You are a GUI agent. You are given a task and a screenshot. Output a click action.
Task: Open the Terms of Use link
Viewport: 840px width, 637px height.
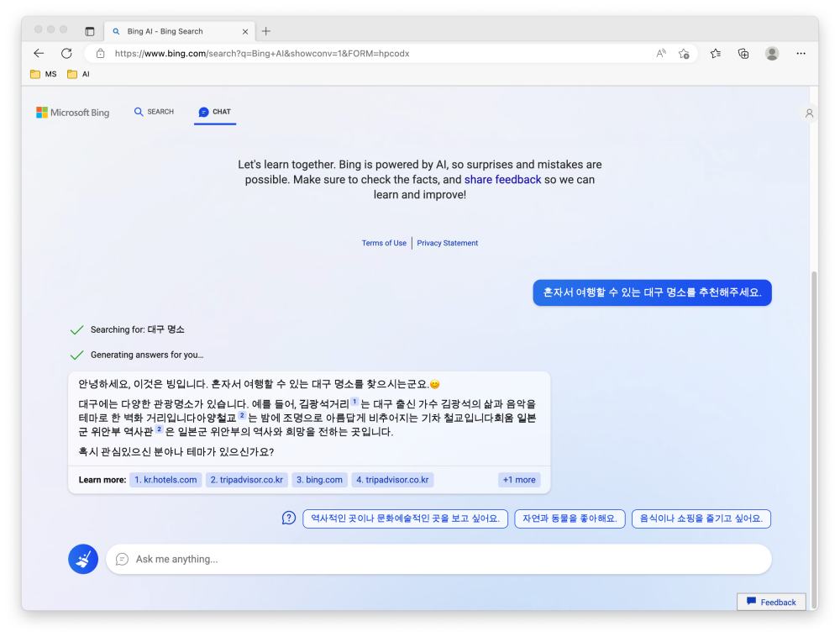[x=384, y=243]
